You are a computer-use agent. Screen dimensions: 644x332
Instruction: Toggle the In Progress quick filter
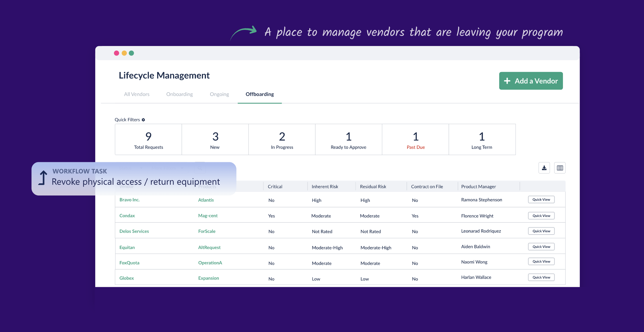click(x=282, y=140)
